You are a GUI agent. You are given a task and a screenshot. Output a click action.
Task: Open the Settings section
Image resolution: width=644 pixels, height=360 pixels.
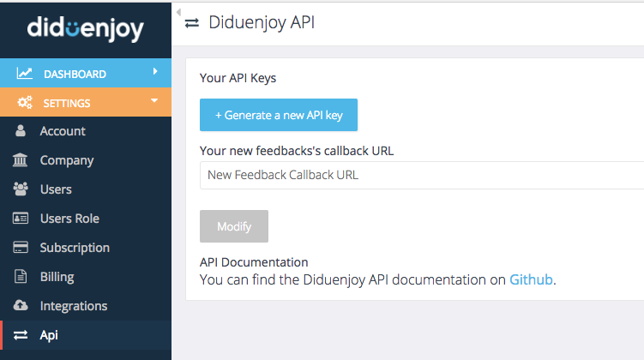86,102
